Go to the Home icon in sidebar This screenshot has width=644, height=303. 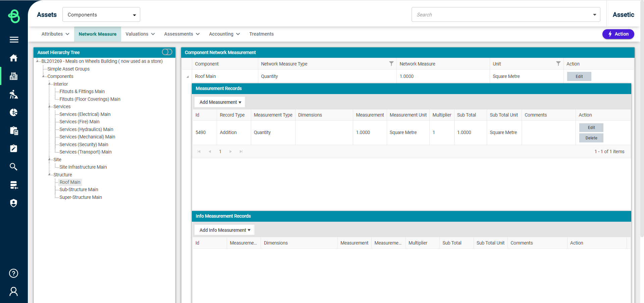click(14, 58)
